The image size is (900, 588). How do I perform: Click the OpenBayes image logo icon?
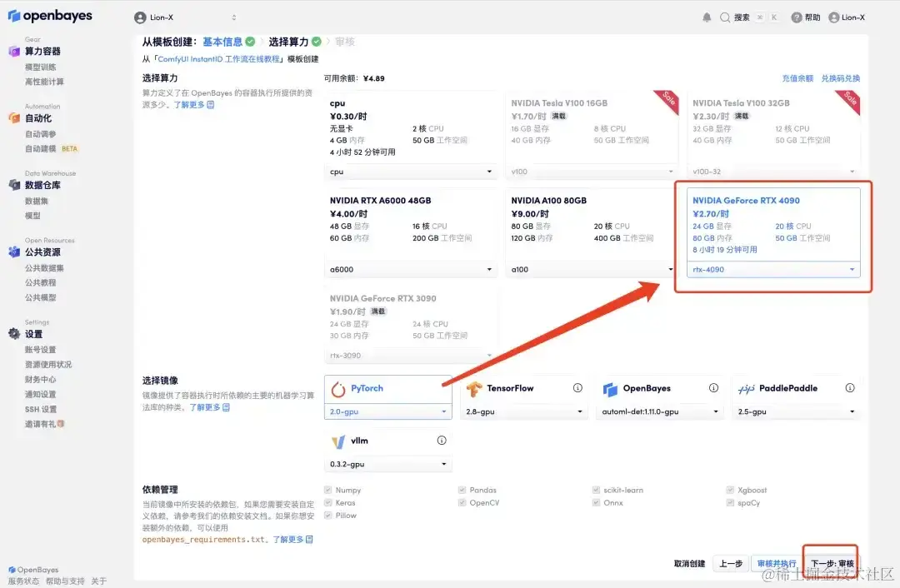[x=610, y=390]
